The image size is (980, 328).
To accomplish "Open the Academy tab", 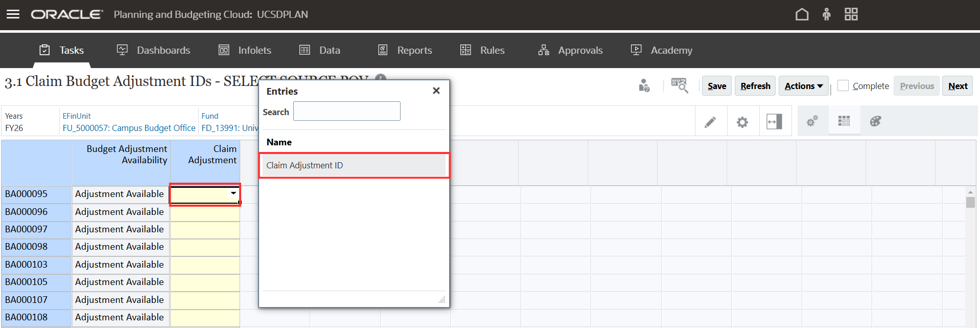I will (662, 50).
